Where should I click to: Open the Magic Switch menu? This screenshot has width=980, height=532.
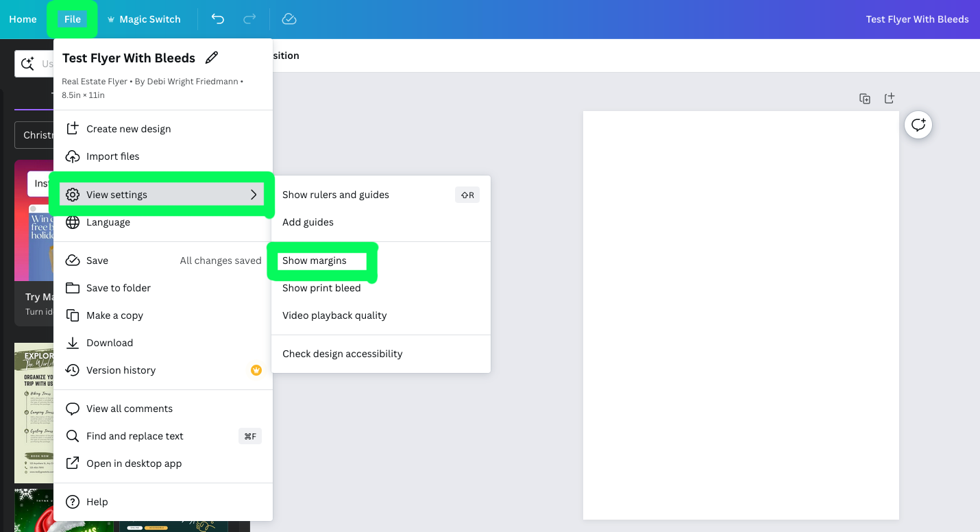(143, 19)
